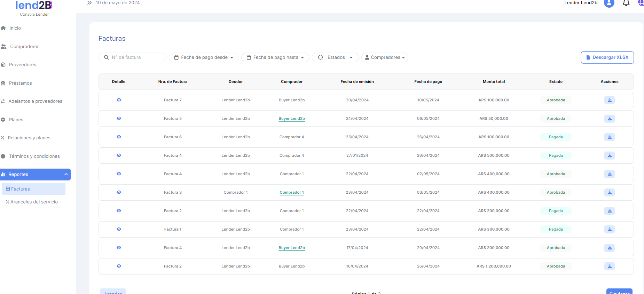Click download icon for Factura 6 row
644x294 pixels.
pos(609,137)
